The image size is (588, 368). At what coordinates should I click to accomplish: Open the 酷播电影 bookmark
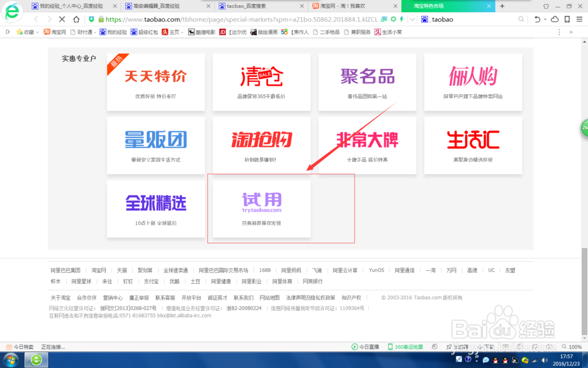click(202, 32)
